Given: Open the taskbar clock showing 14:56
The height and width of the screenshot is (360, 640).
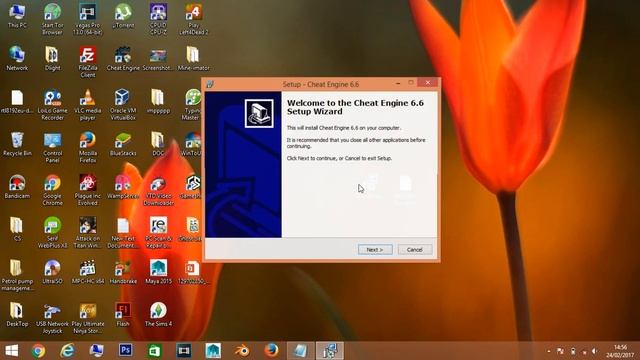Looking at the screenshot, I should pos(620,351).
